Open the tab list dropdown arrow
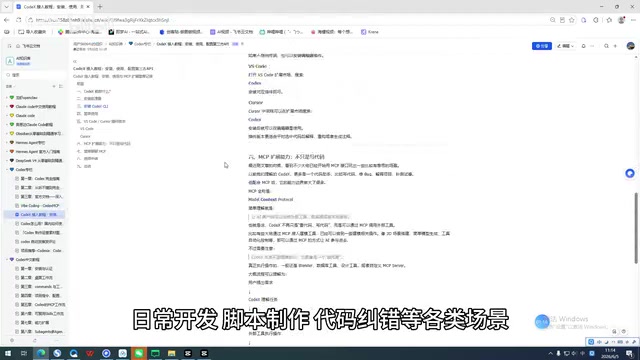Screen dimensions: 640x360 7,7
